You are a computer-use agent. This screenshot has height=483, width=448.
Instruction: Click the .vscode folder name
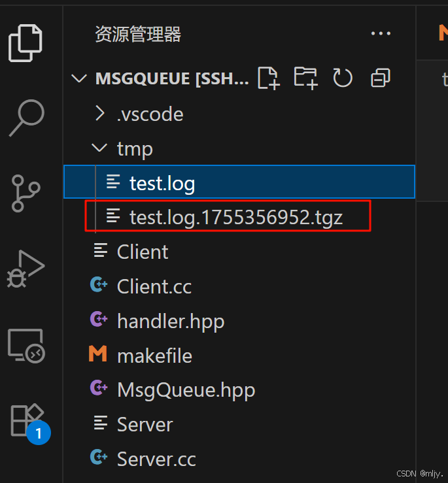tap(150, 114)
